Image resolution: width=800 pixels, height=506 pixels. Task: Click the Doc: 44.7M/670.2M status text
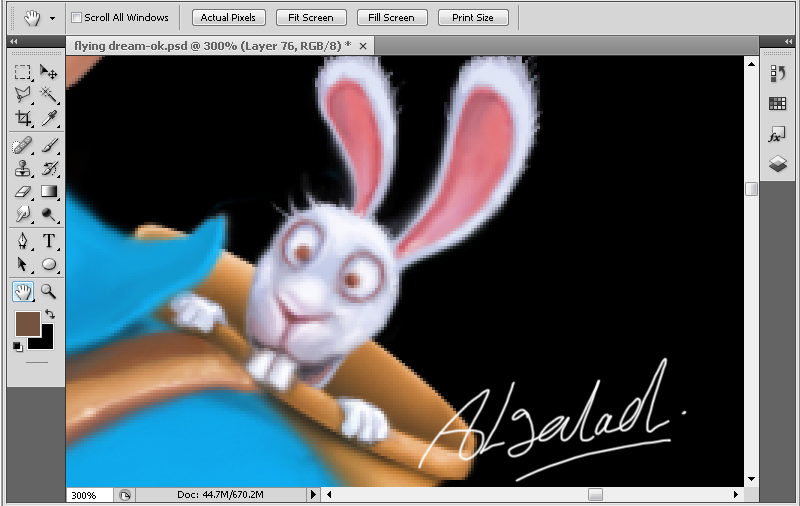coord(220,494)
